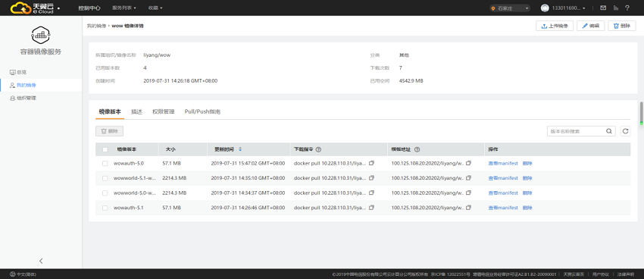Copy docker pull command for wowauth-5.0

[x=371, y=163]
